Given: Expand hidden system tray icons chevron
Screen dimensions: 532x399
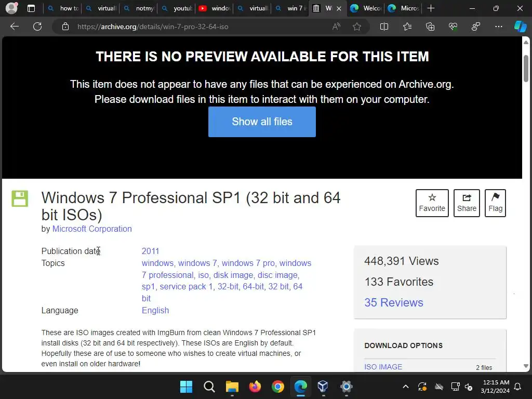Looking at the screenshot, I should click(405, 387).
